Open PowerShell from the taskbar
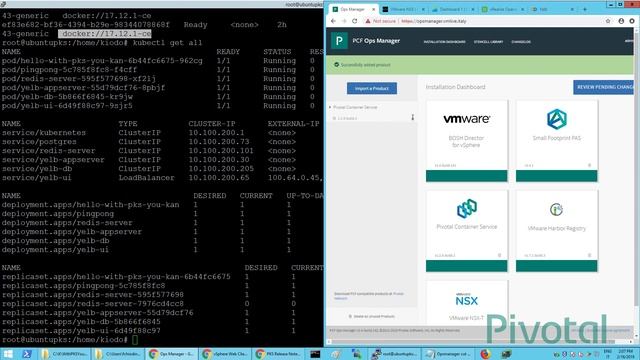The image size is (640, 360). click(x=27, y=354)
